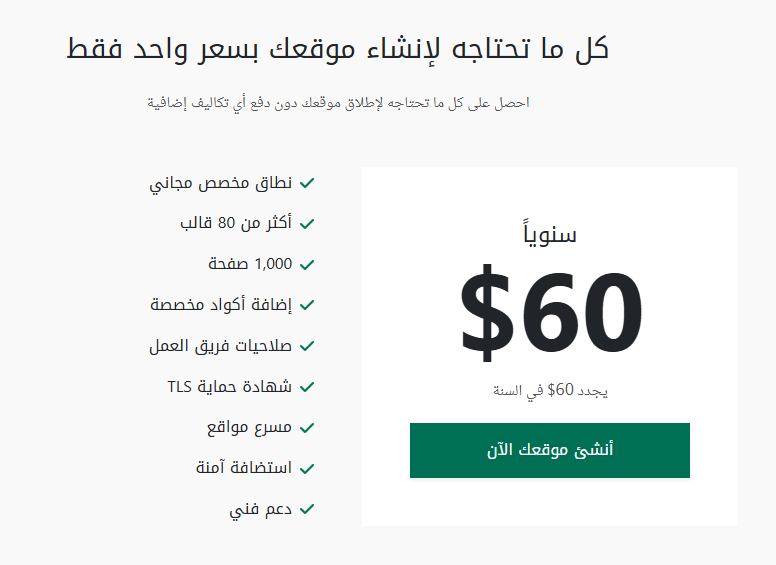The image size is (776, 565).
Task: Click the main heading كل ما تحتاجه لإنشاء موقعك
Action: [x=339, y=48]
